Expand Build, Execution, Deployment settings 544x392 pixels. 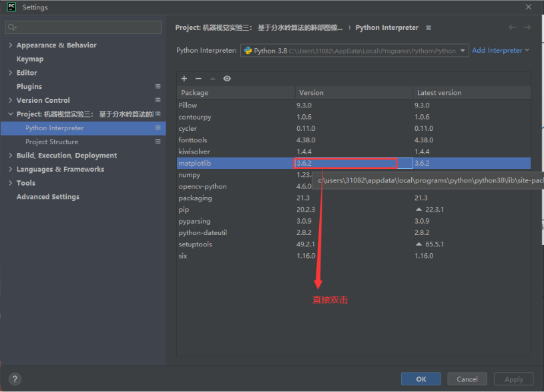tap(10, 156)
